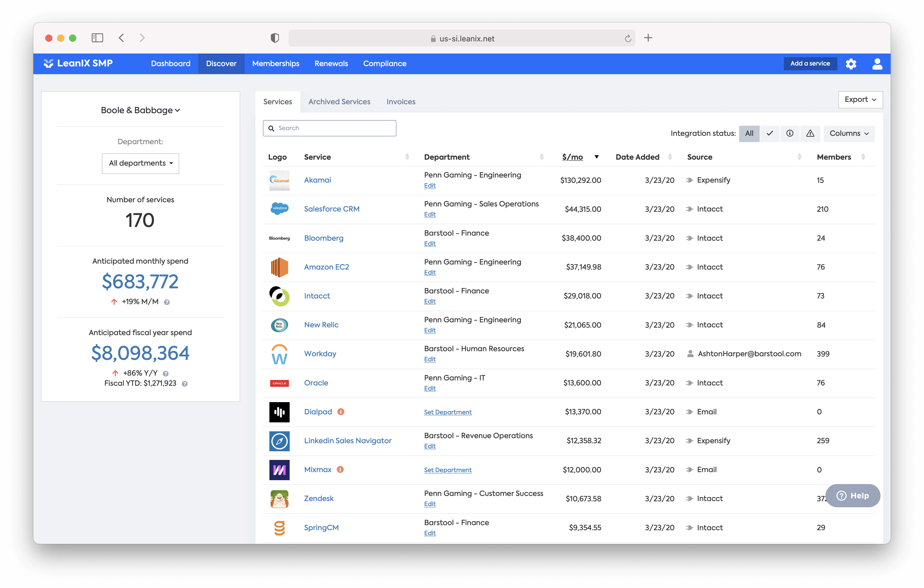Click the Amazon EC2 orange logo
Image resolution: width=924 pixels, height=588 pixels.
tap(279, 267)
